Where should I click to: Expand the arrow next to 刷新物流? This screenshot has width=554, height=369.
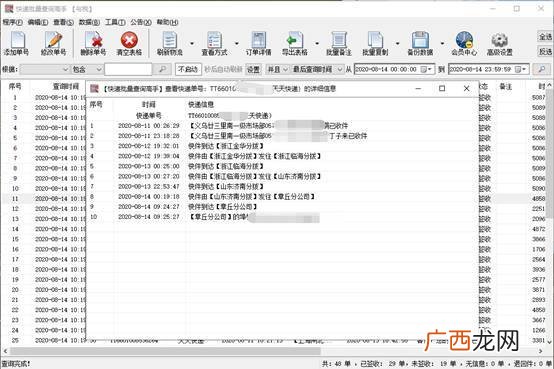pos(192,43)
